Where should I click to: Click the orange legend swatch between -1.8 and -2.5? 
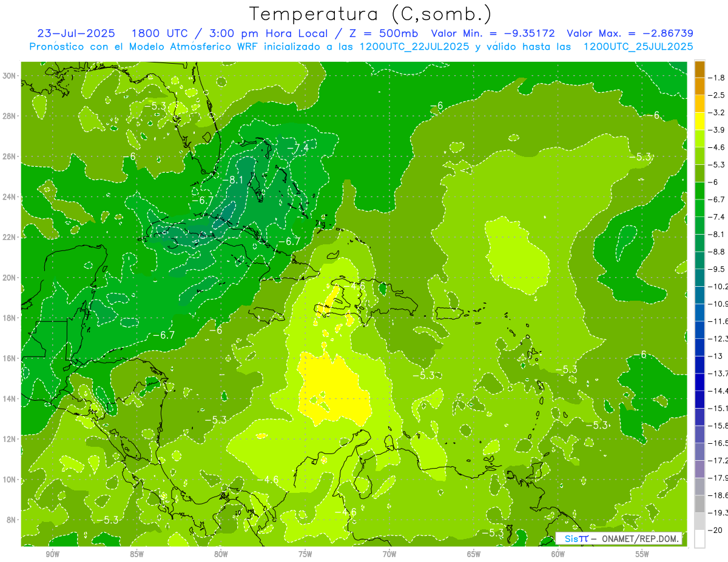click(x=699, y=86)
